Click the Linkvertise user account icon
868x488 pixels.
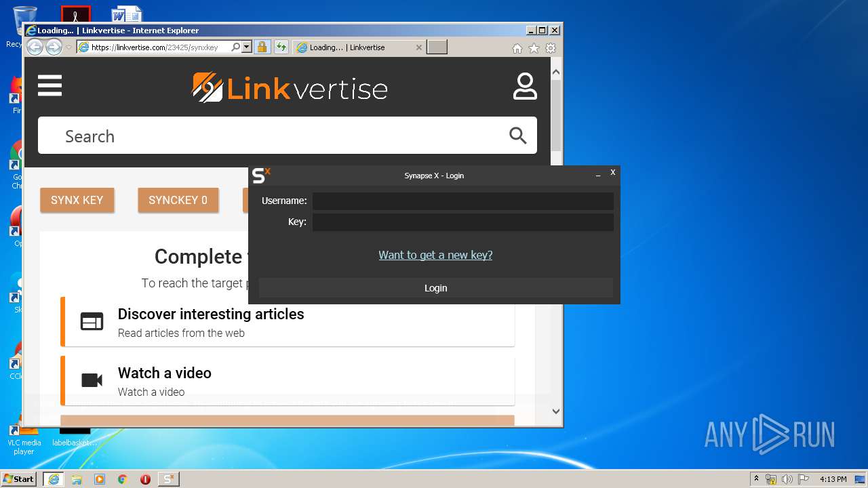point(525,87)
